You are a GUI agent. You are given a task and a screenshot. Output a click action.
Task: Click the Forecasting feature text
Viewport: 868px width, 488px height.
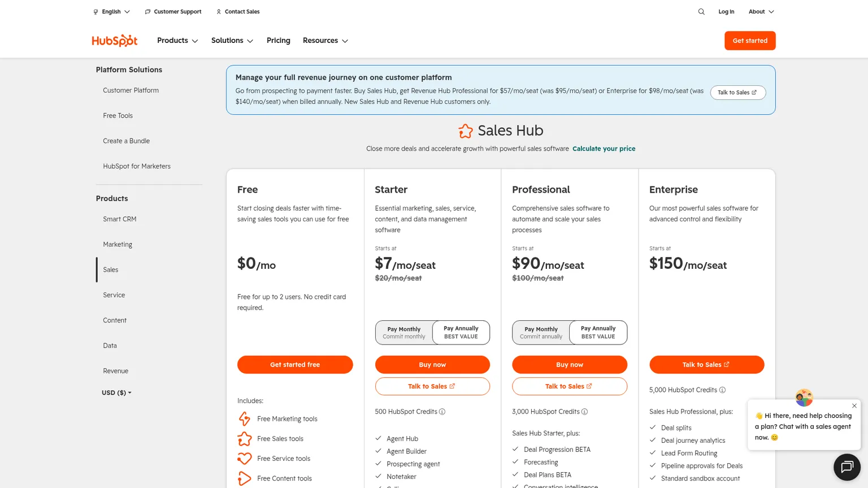tap(541, 463)
